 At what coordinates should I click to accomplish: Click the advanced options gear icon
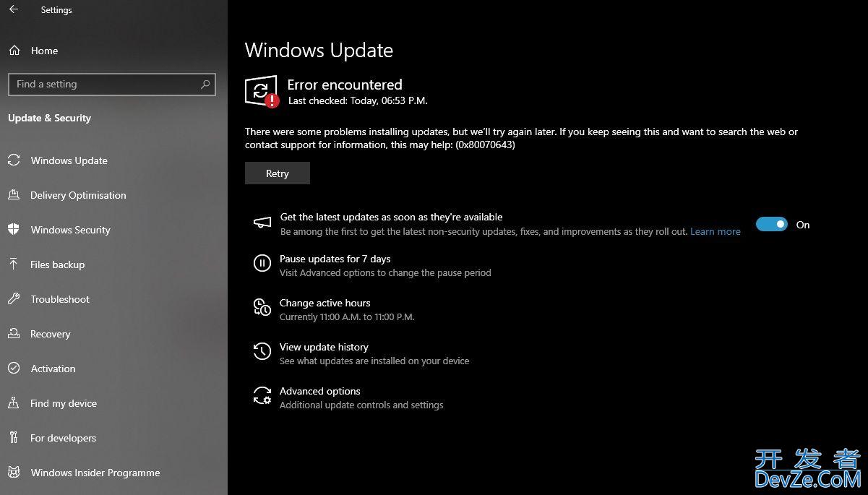(262, 395)
